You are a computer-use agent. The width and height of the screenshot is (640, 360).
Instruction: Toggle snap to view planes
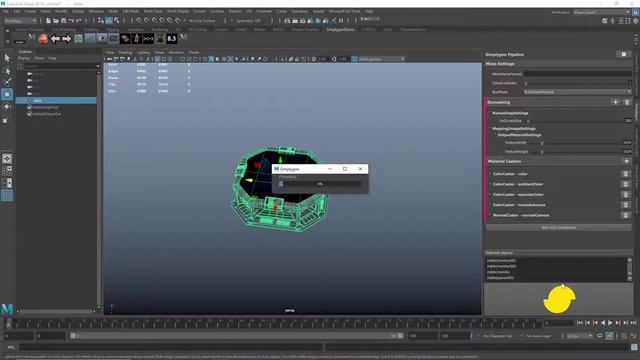click(x=170, y=20)
